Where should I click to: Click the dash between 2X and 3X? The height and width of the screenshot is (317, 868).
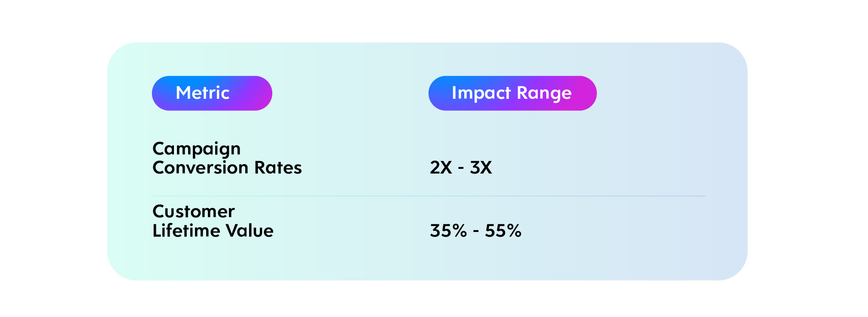click(461, 168)
